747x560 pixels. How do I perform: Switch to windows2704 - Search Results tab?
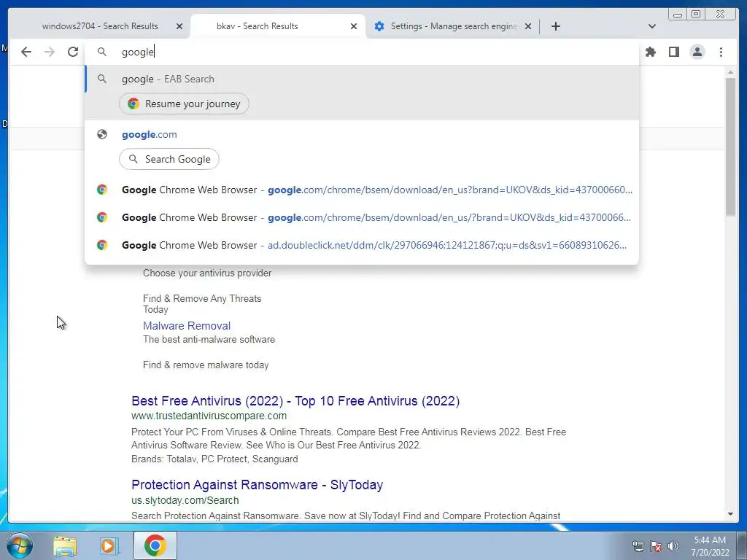(x=100, y=26)
